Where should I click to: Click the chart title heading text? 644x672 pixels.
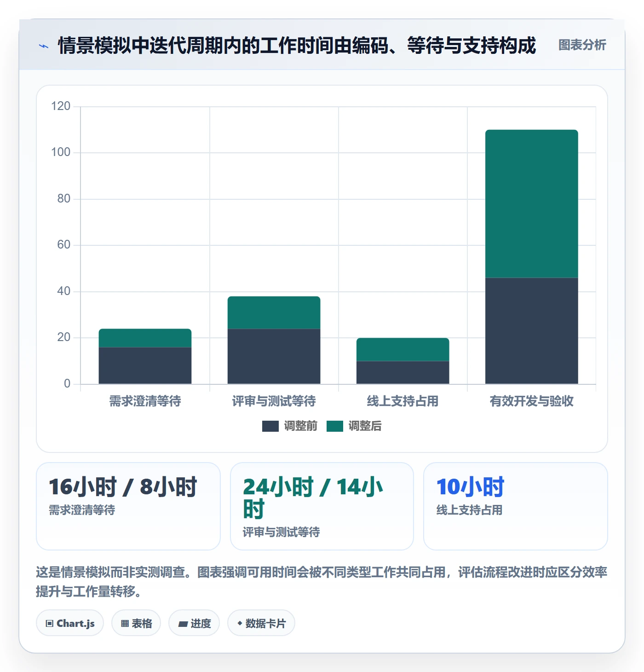tap(297, 46)
